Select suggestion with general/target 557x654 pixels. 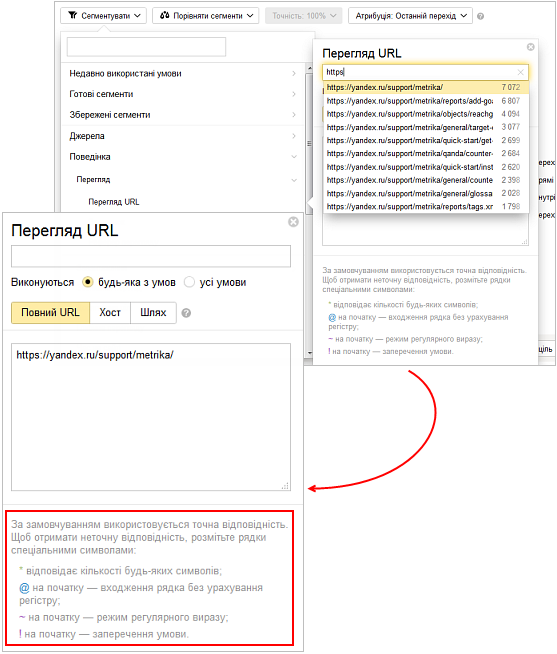click(x=426, y=127)
